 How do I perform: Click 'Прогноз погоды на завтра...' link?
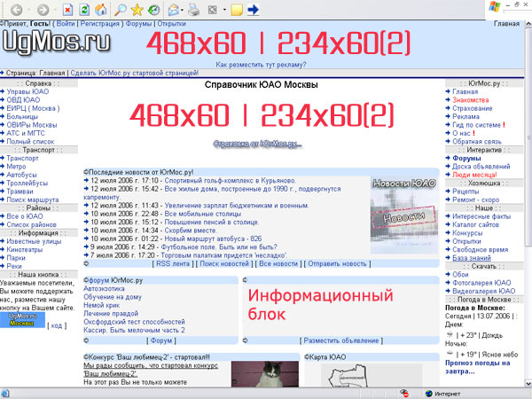click(477, 367)
